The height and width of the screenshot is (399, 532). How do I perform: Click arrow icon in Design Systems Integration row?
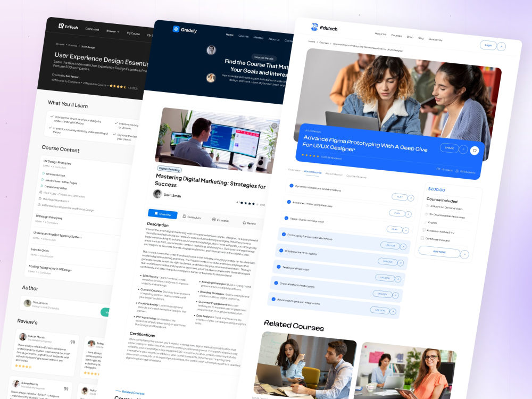pos(406,230)
